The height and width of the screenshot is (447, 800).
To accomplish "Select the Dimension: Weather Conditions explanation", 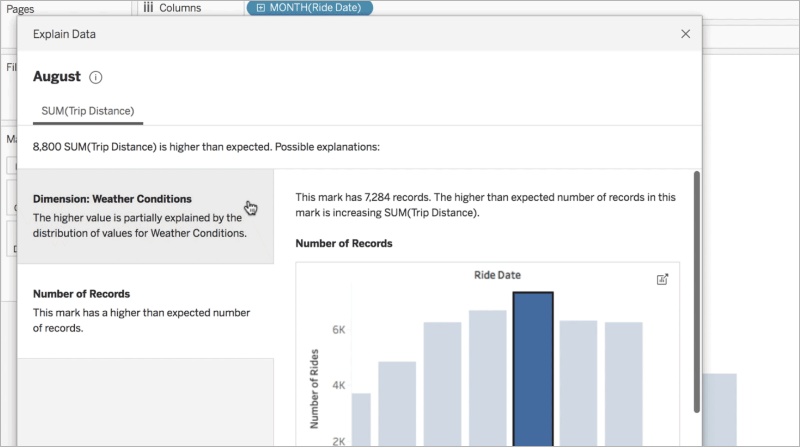I will [x=146, y=216].
